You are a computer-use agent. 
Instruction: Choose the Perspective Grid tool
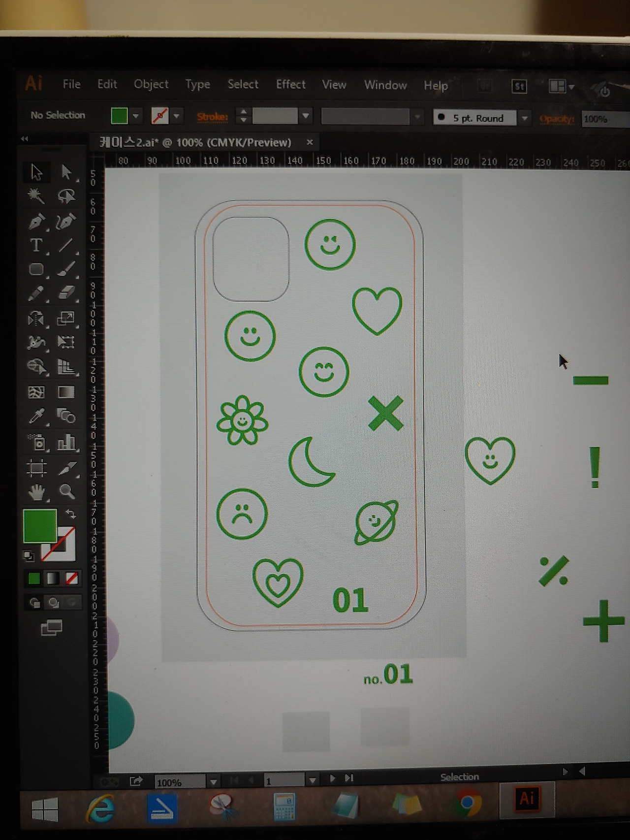tap(66, 367)
